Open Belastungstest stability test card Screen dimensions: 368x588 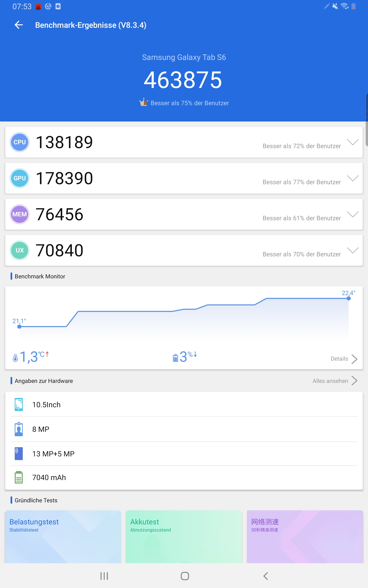(x=63, y=537)
